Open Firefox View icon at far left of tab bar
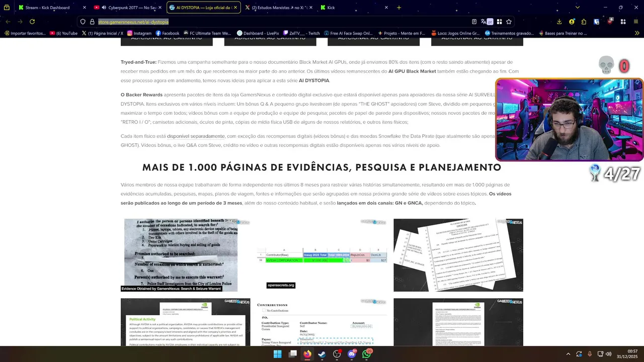The width and height of the screenshot is (644, 362). pyautogui.click(x=7, y=8)
